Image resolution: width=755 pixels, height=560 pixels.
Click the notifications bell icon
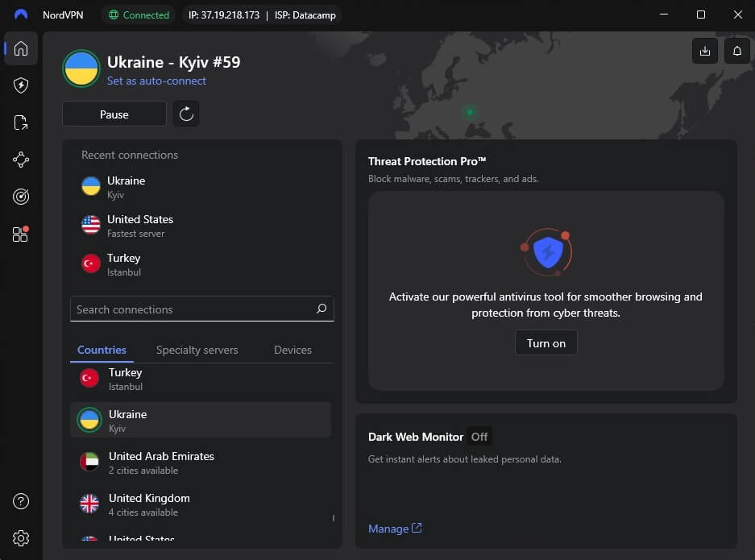[x=736, y=50]
